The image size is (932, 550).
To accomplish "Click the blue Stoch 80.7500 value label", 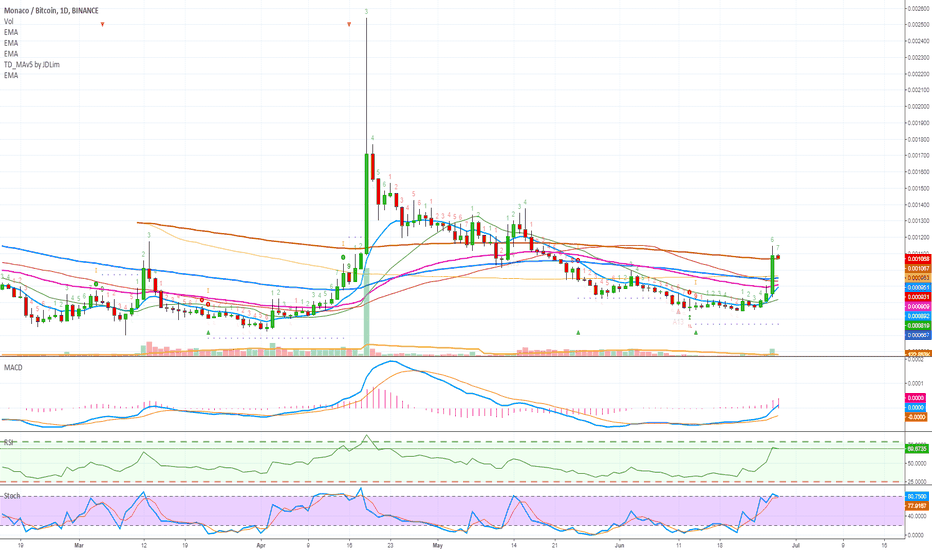I will coord(917,496).
